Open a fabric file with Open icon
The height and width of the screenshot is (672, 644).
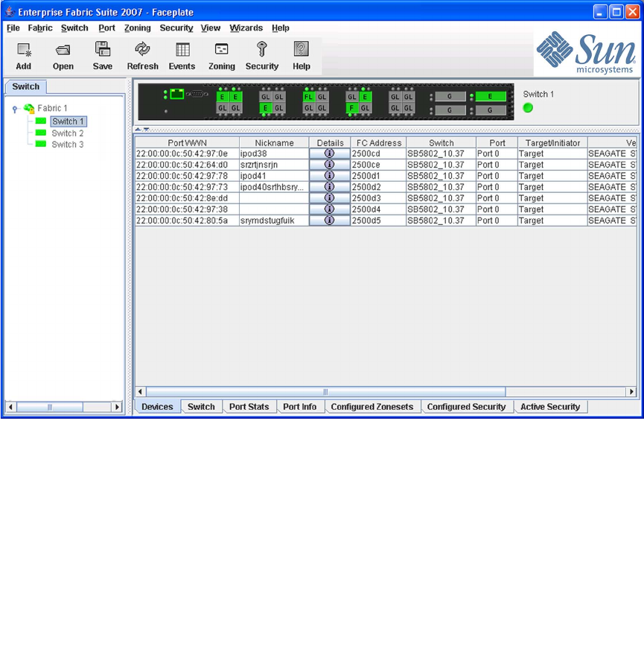(63, 50)
